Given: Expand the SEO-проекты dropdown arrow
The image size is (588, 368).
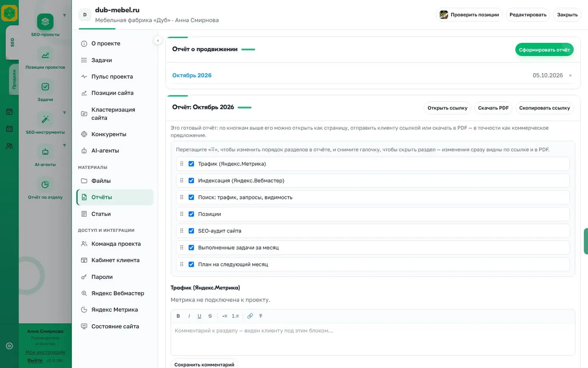Looking at the screenshot, I should click(x=64, y=15).
